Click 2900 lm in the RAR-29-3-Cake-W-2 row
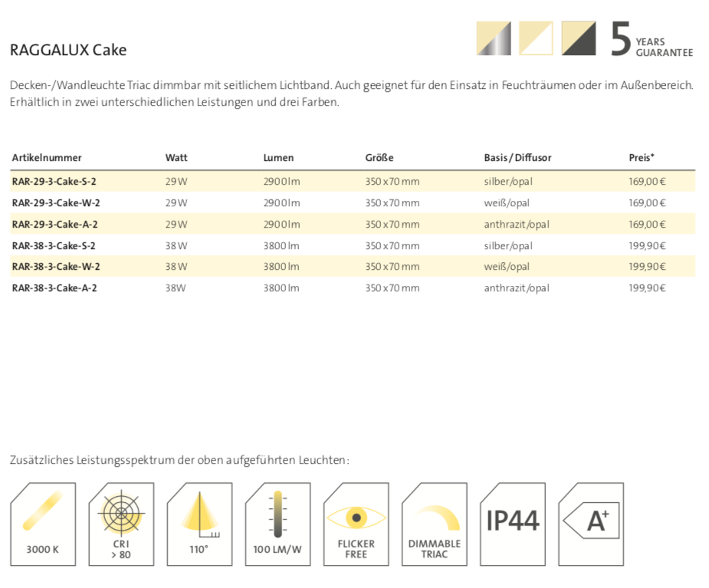 tap(282, 202)
